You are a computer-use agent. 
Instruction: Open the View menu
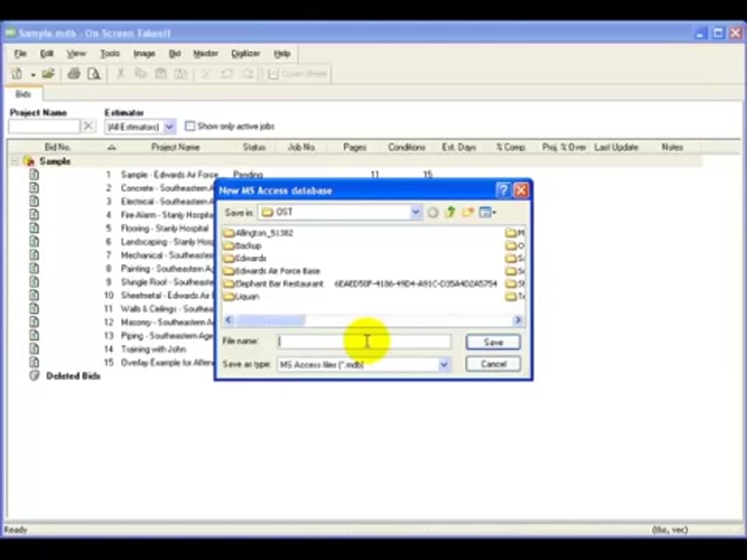click(x=76, y=53)
